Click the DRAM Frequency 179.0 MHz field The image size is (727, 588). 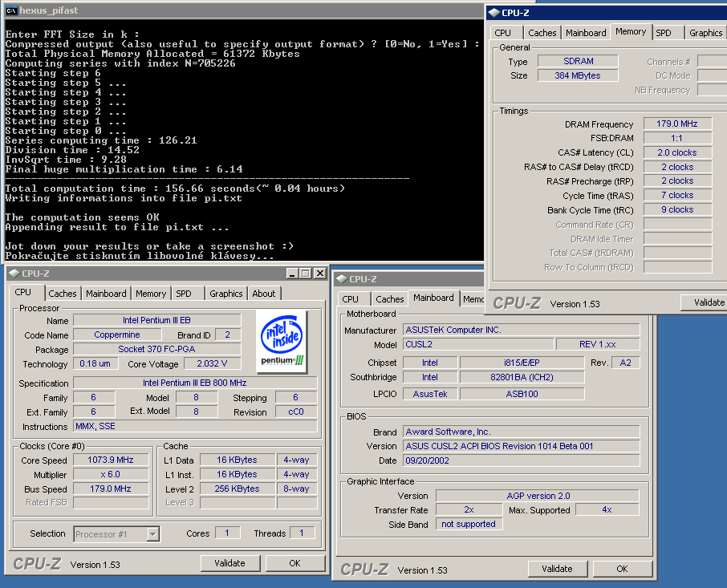[x=677, y=124]
